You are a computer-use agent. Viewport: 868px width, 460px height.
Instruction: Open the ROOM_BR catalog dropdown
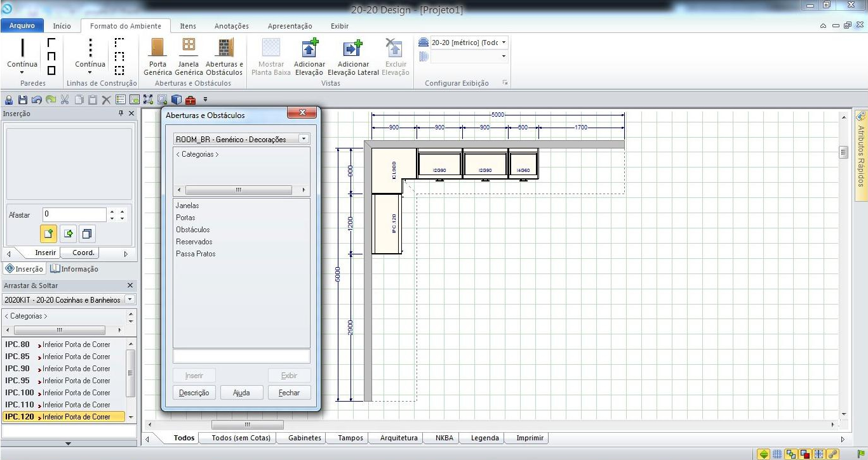coord(304,139)
